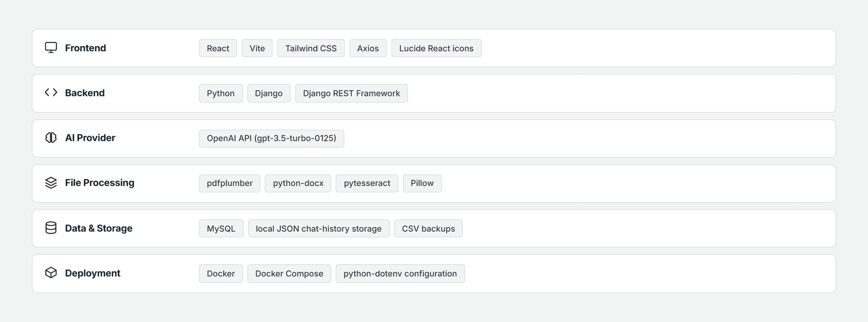Click the Docker Compose tag

(289, 274)
